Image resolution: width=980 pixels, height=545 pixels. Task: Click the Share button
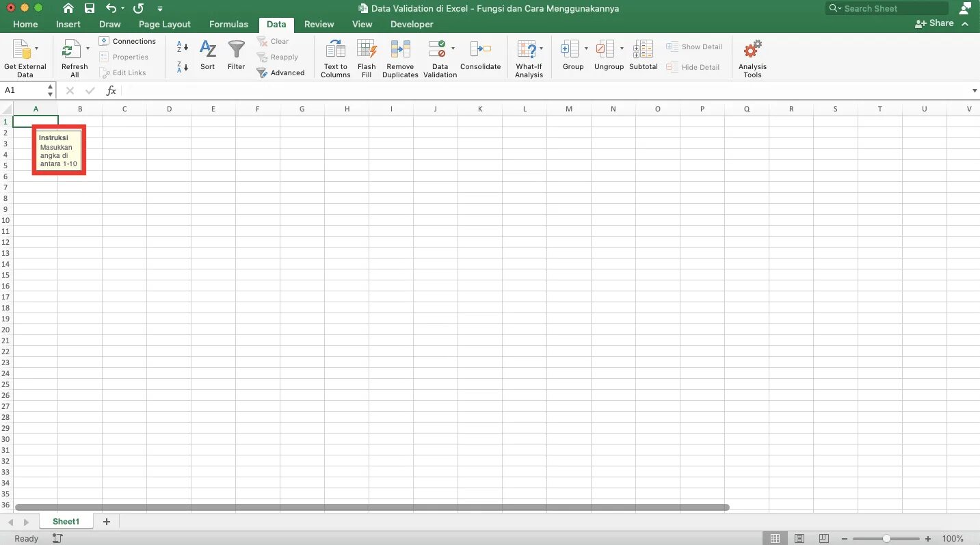coord(934,23)
